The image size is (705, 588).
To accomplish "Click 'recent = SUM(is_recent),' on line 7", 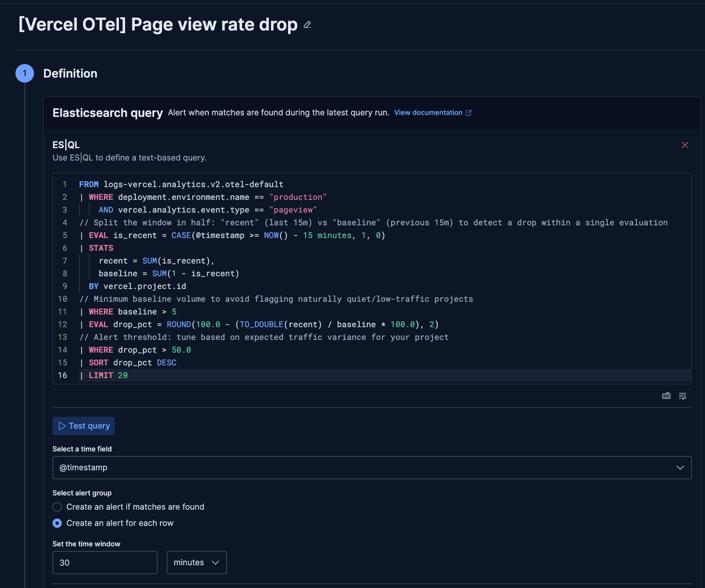I will click(156, 261).
